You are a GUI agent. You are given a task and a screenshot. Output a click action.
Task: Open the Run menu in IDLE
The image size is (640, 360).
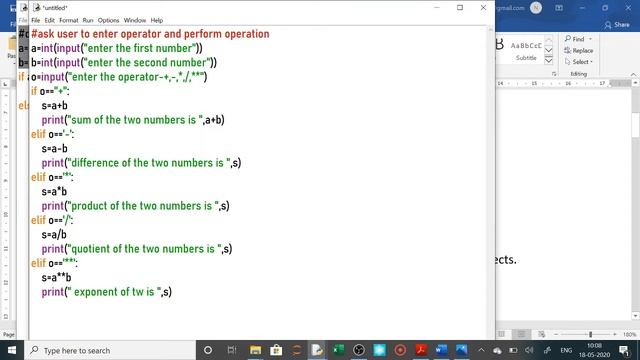point(88,20)
